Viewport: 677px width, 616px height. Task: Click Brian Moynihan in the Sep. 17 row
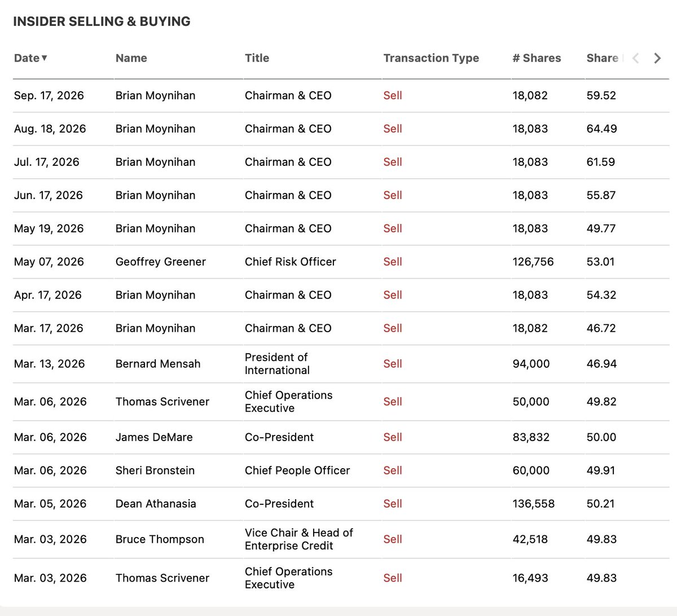point(155,95)
